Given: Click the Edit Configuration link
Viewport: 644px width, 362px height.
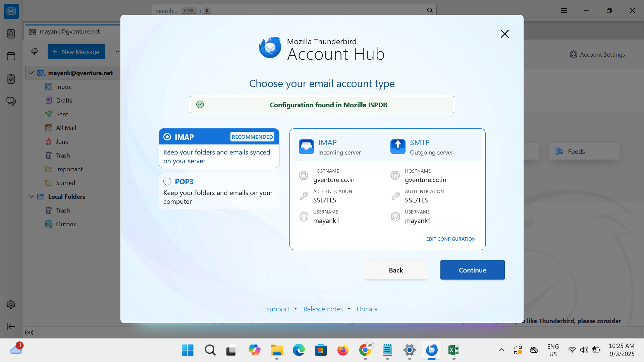Looking at the screenshot, I should click(x=450, y=239).
